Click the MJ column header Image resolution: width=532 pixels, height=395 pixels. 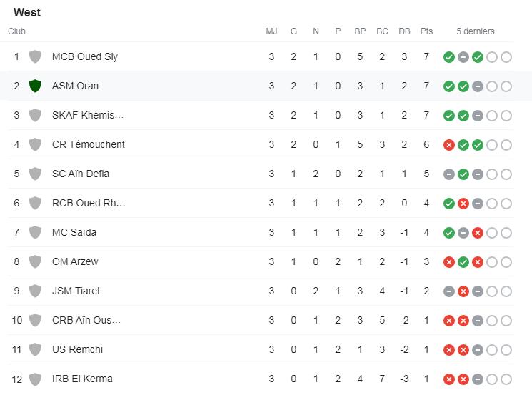271,31
